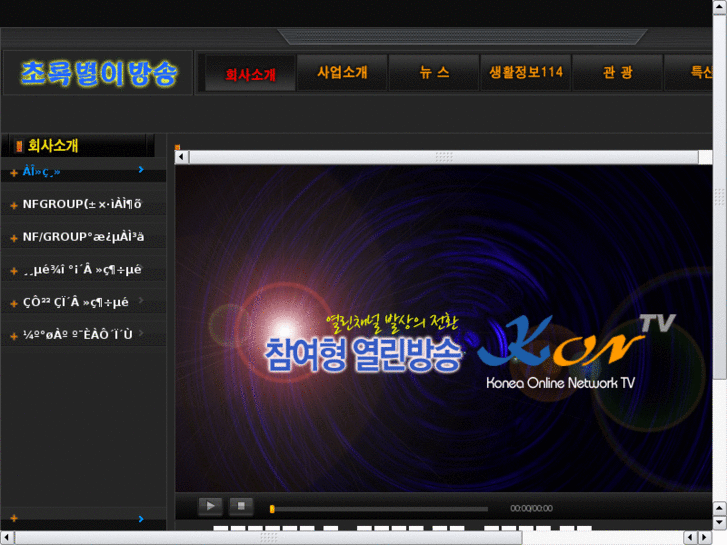Open sidebar item ending with »ç¶÷µé, fourth row
This screenshot has height=545, width=727.
82,269
